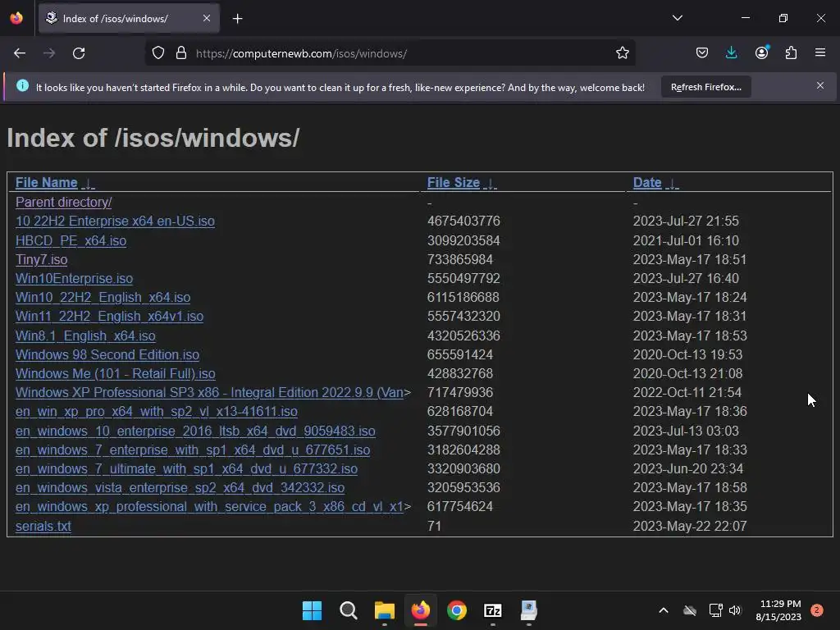840x630 pixels.
Task: Launch Google Chrome from taskbar
Action: click(x=456, y=610)
